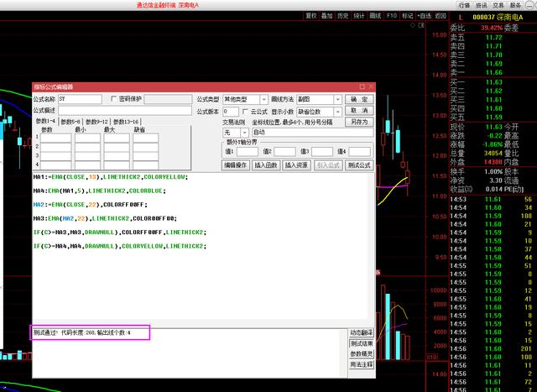Open the 服务 menu
The width and height of the screenshot is (537, 392).
[x=515, y=5]
